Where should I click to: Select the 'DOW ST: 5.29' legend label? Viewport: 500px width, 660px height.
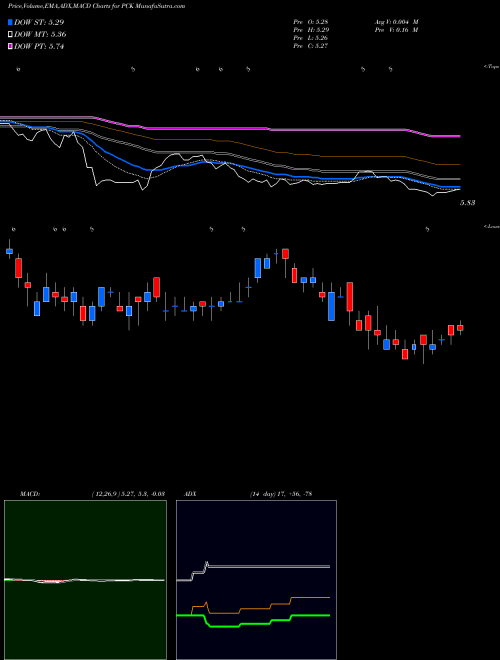point(39,22)
